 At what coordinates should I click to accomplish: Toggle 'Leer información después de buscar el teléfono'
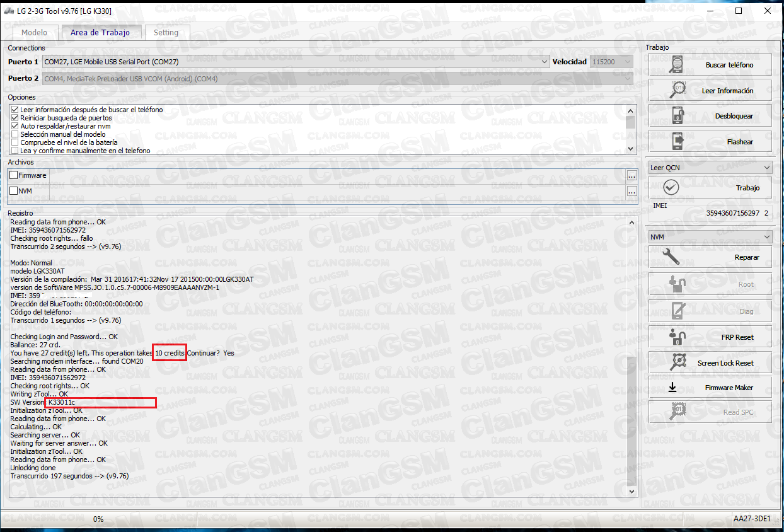point(14,110)
